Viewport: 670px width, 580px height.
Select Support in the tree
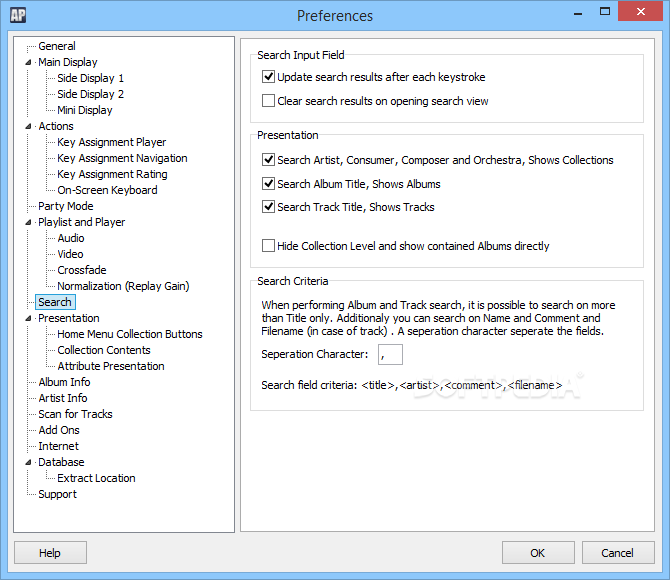(x=57, y=494)
